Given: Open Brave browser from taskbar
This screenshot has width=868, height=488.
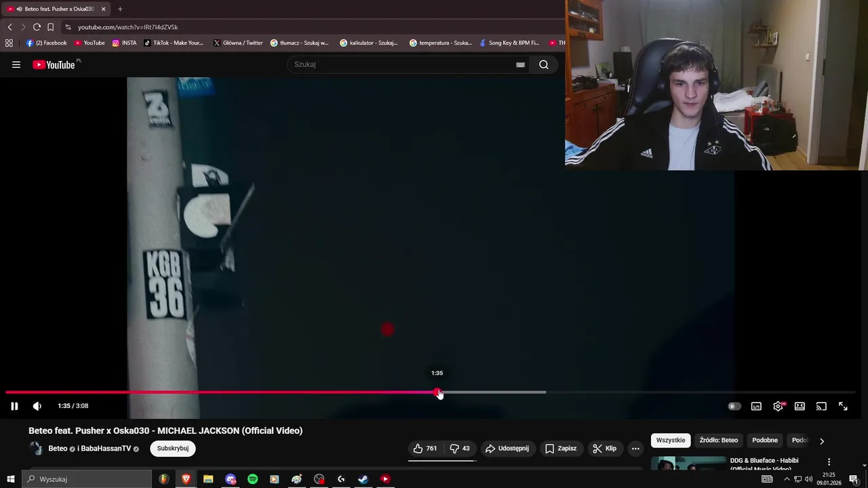Looking at the screenshot, I should click(186, 479).
